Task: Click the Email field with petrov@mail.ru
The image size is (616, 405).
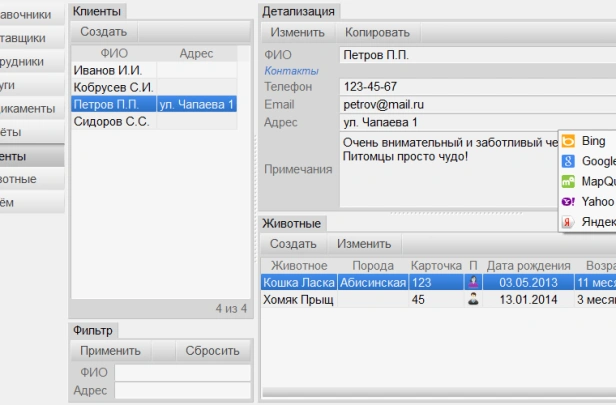Action: (x=470, y=104)
